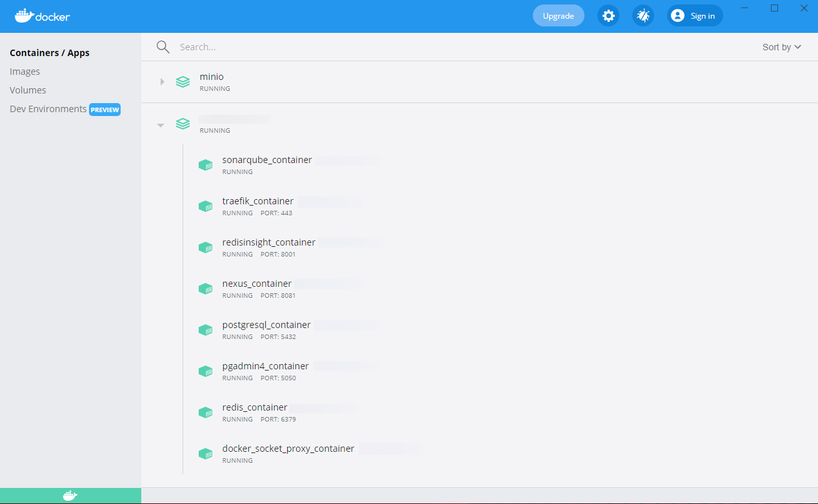
Task: Focus the Search input field
Action: coord(464,47)
